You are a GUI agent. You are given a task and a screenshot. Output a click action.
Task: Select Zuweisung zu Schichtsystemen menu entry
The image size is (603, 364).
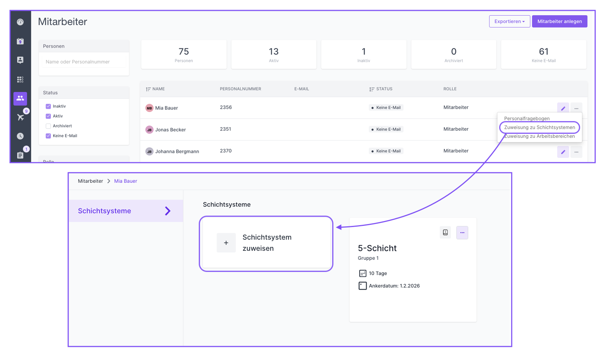point(539,127)
